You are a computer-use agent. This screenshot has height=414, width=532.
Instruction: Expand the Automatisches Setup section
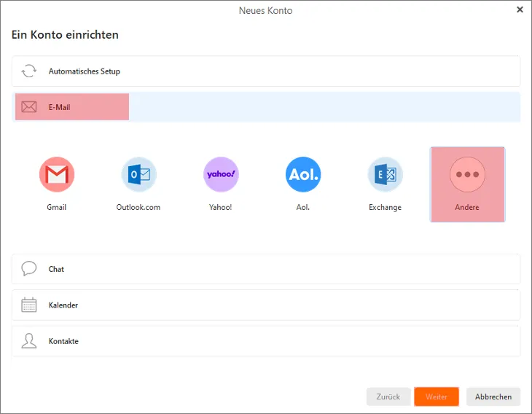(266, 71)
